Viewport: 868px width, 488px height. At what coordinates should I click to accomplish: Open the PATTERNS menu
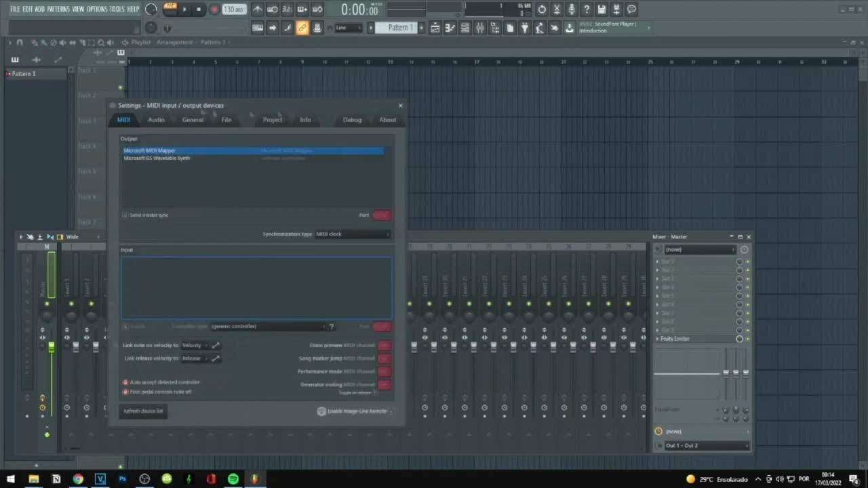click(58, 9)
